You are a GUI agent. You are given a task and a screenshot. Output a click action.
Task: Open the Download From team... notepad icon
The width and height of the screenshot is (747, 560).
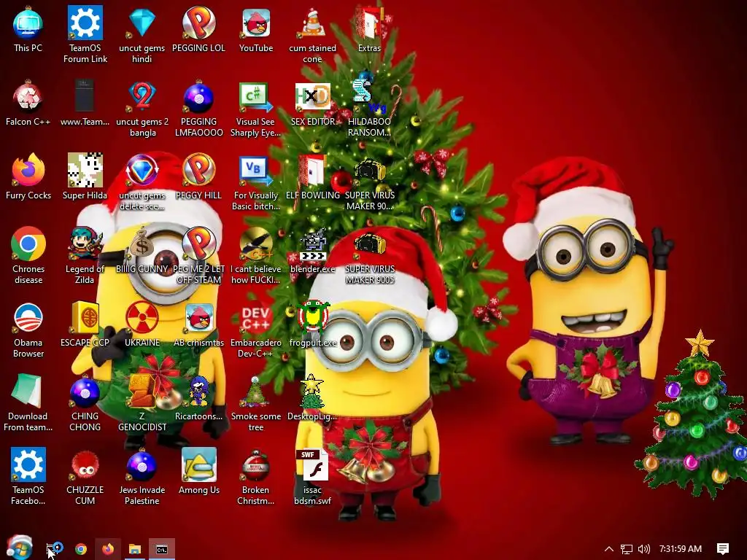point(28,403)
